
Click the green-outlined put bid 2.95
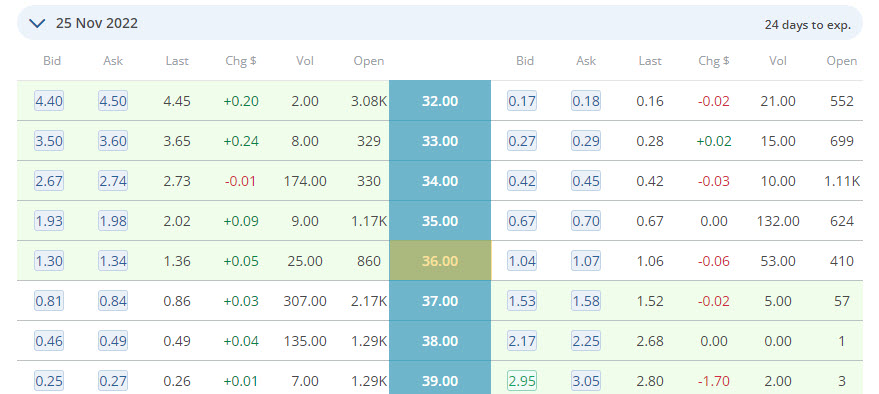tap(522, 382)
